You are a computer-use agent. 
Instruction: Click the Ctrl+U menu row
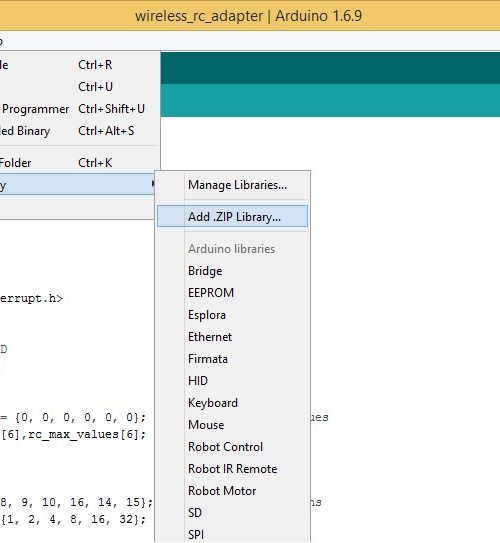79,87
